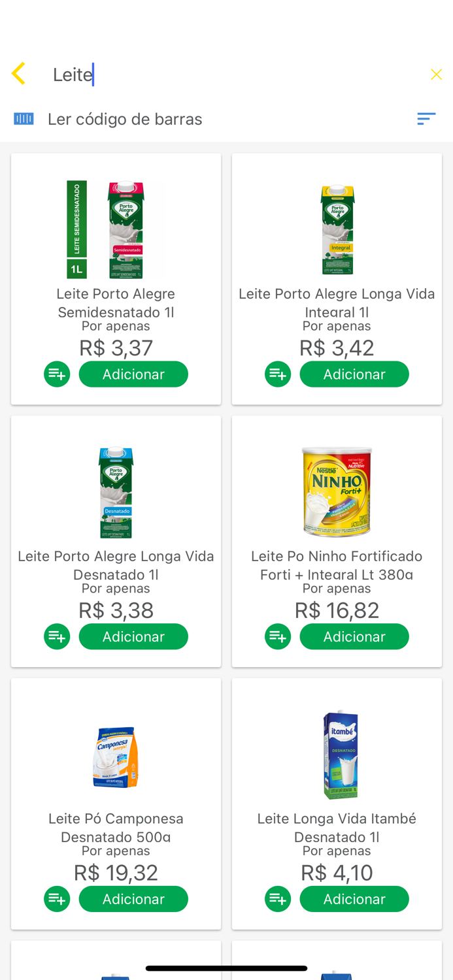Tap the home indicator bar at bottom
This screenshot has width=453, height=980.
pos(226,968)
